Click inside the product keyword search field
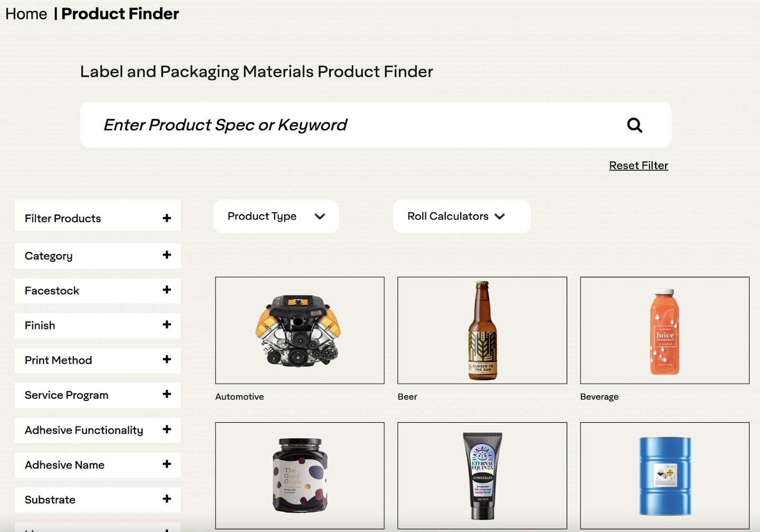 tap(332, 125)
